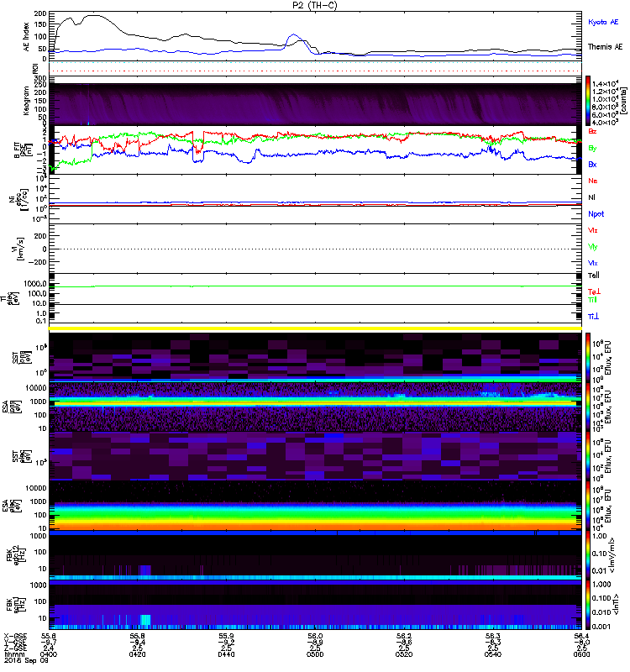Click the green By legend label

pos(592,149)
